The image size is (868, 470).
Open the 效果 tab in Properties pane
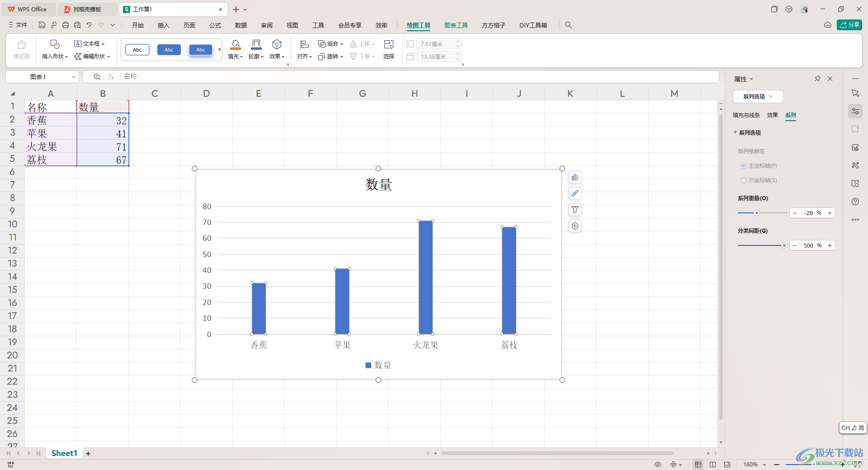pyautogui.click(x=773, y=115)
